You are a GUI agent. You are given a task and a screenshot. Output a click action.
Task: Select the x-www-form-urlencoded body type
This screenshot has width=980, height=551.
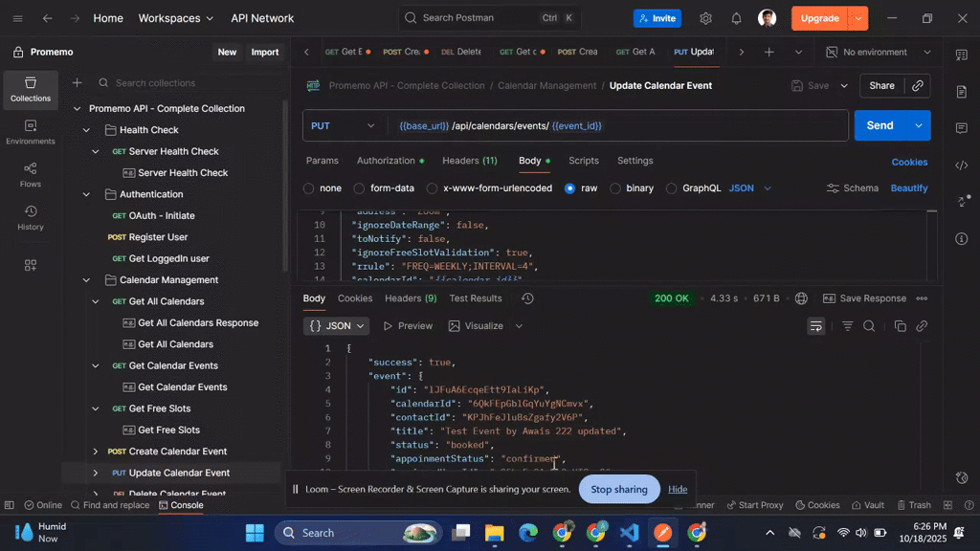point(432,188)
